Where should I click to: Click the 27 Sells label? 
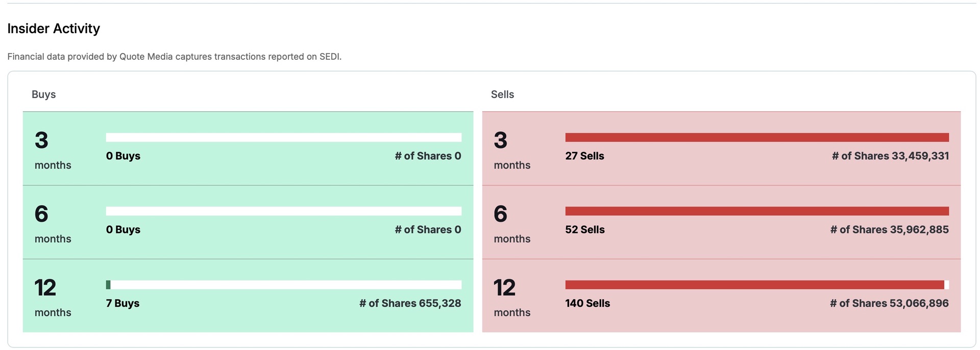(x=584, y=156)
